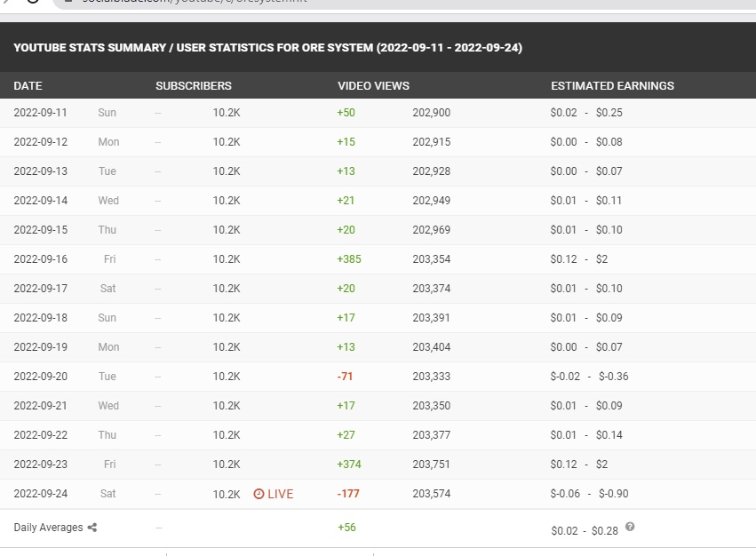The image size is (756, 556).
Task: Click daily average earnings $0.02 - $0.28
Action: pyautogui.click(x=585, y=531)
